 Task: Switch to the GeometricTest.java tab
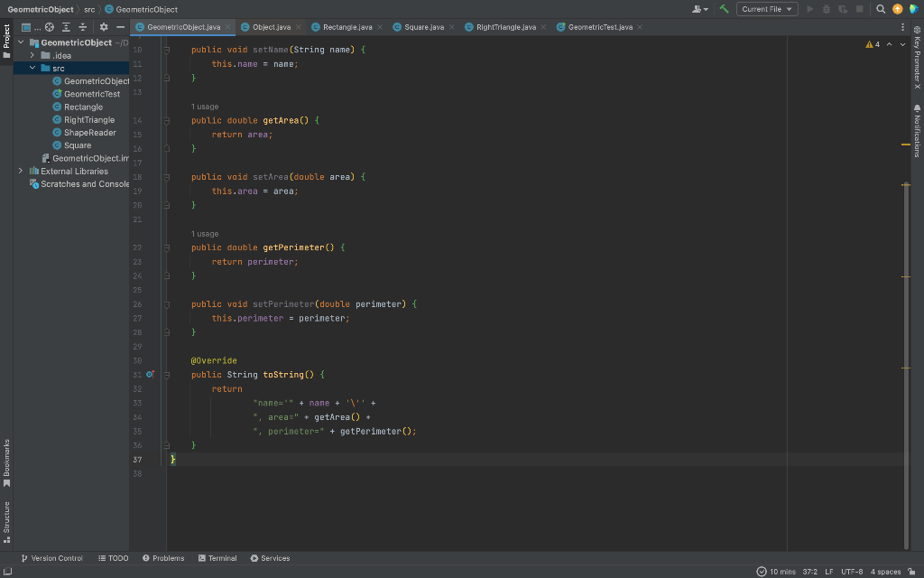[x=598, y=27]
